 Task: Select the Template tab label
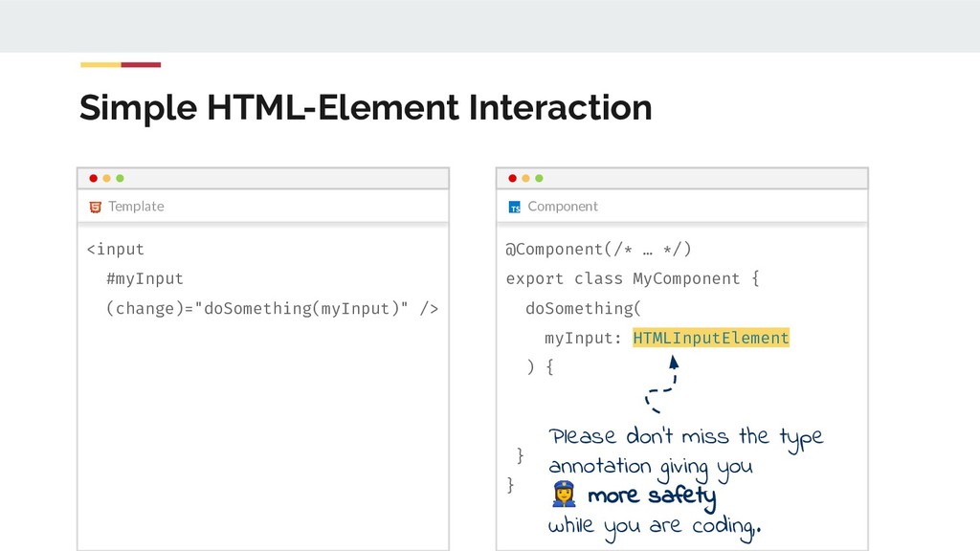(x=136, y=207)
